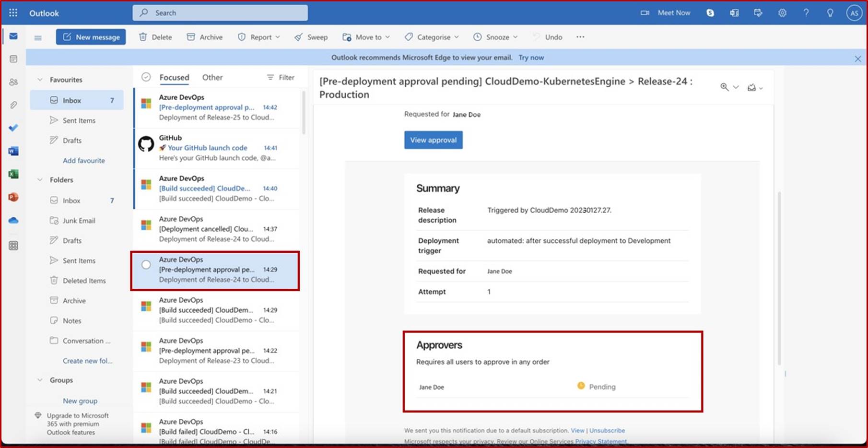The image size is (868, 448).
Task: Open the Calendar from the left sidebar
Action: coord(13,58)
